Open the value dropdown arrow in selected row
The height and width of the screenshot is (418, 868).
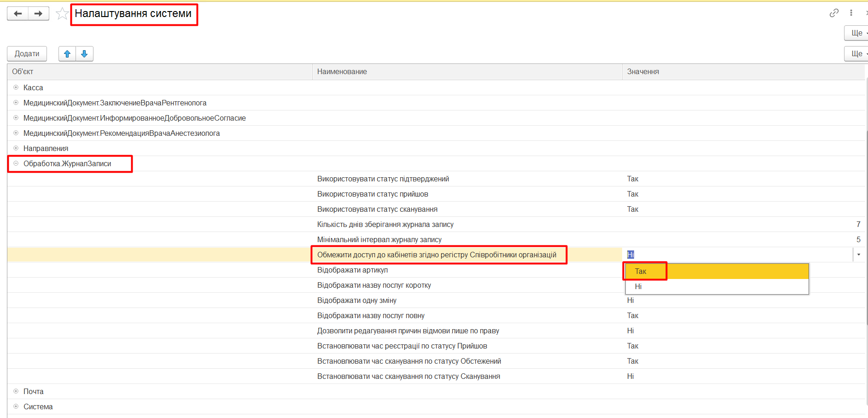[x=858, y=255]
